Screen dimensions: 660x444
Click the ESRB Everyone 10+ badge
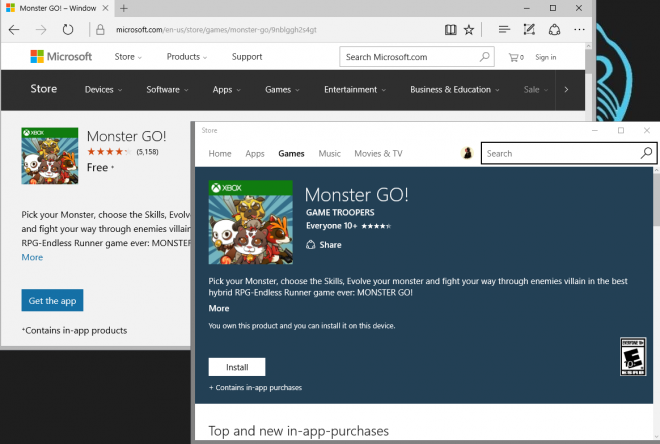(633, 356)
